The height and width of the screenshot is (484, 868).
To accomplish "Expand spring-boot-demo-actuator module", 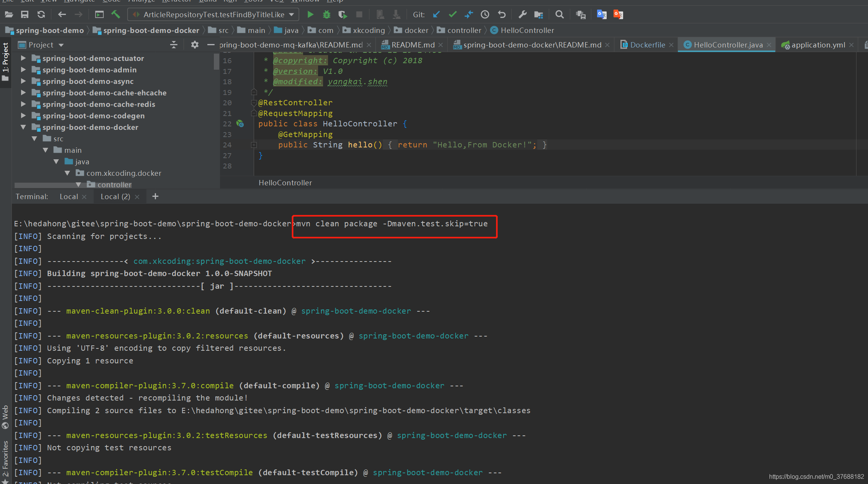I will pyautogui.click(x=23, y=58).
